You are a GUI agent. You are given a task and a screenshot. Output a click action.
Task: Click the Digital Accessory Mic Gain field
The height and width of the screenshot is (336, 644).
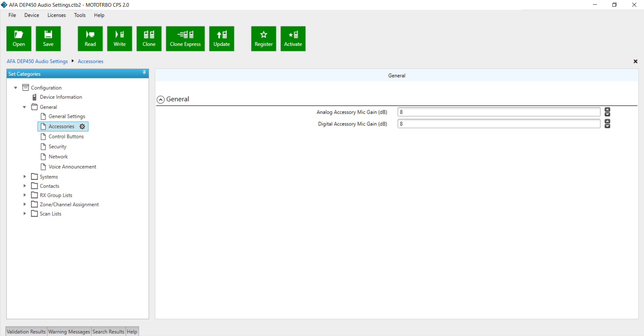pyautogui.click(x=499, y=124)
